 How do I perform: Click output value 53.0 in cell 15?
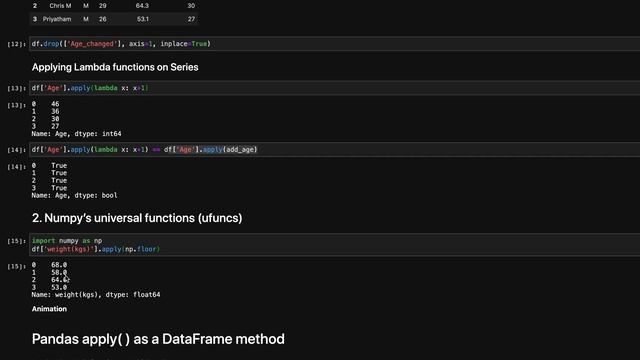59,287
